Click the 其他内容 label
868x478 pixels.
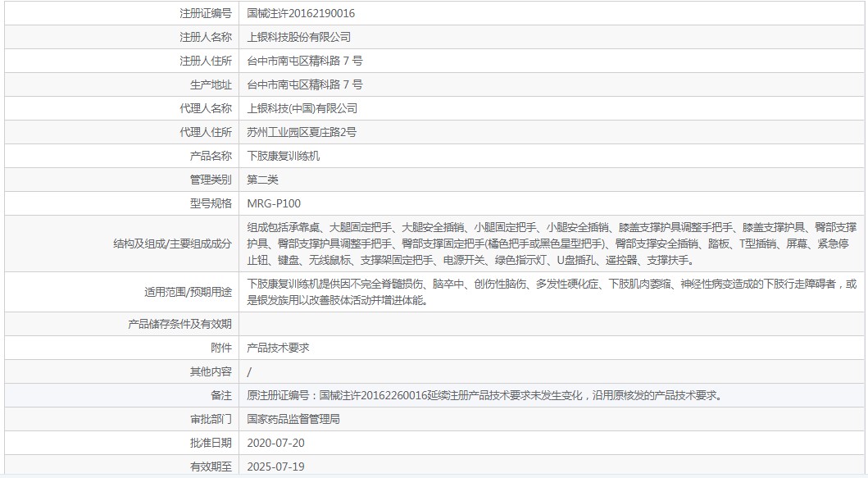point(211,371)
